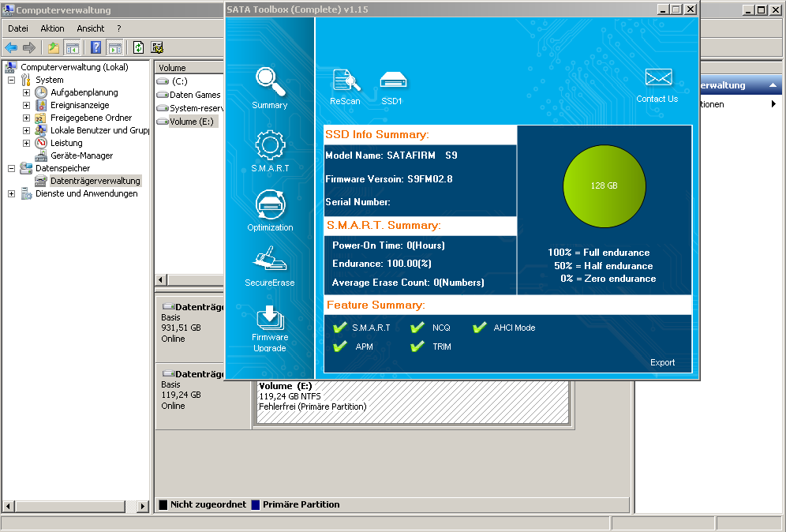Viewport: 786px width, 532px height.
Task: Collapse the actions pane header arrow
Action: pos(773,85)
